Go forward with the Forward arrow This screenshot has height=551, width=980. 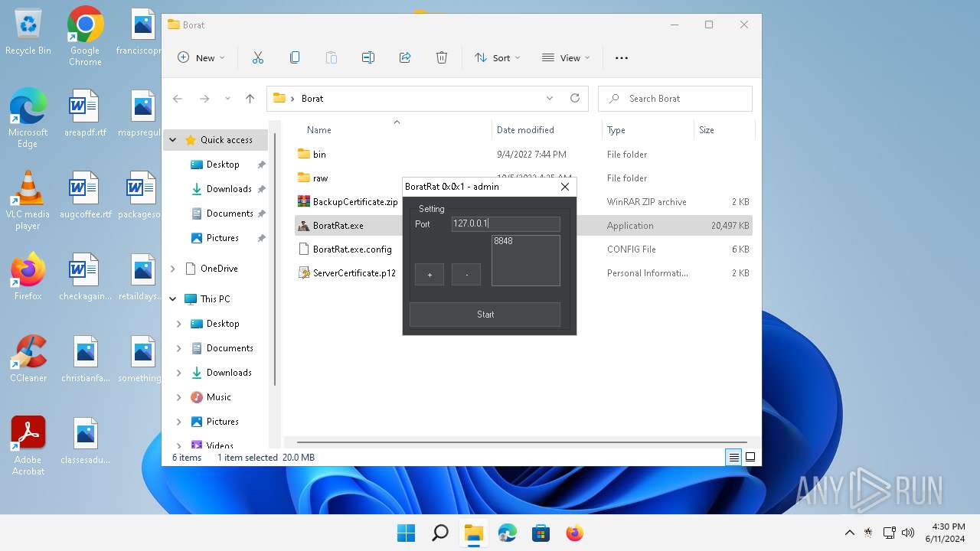click(x=204, y=99)
